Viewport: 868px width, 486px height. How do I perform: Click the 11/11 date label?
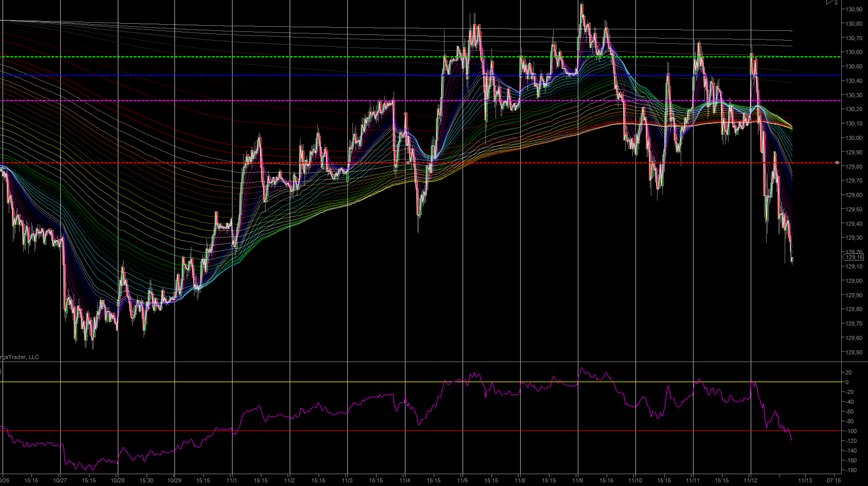coord(693,481)
